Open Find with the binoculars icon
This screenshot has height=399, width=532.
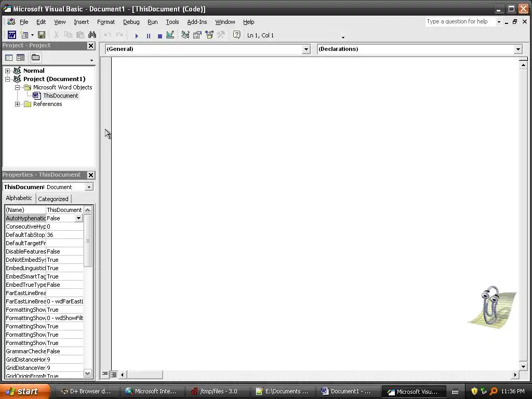pyautogui.click(x=92, y=35)
